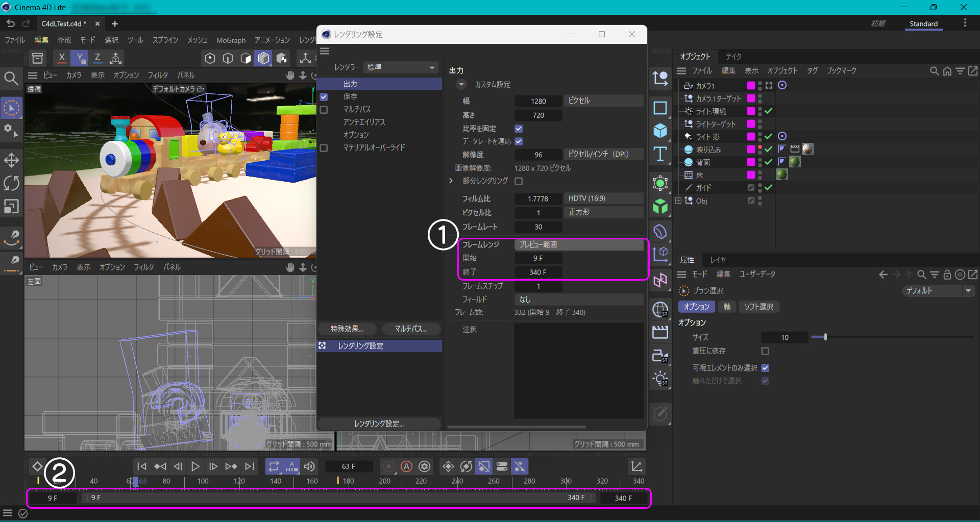This screenshot has width=980, height=522.
Task: Toggle the 保存 checkbox in render settings
Action: point(324,97)
